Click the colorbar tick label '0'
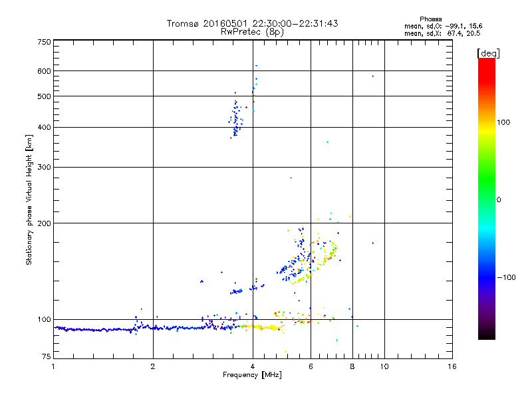The width and height of the screenshot is (532, 399). tap(498, 200)
